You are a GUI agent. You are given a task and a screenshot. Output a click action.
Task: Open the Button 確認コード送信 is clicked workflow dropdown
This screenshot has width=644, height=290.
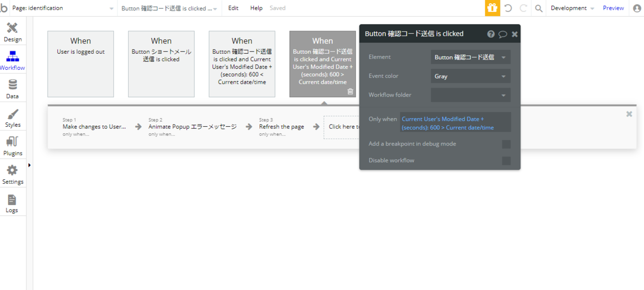tap(169, 8)
